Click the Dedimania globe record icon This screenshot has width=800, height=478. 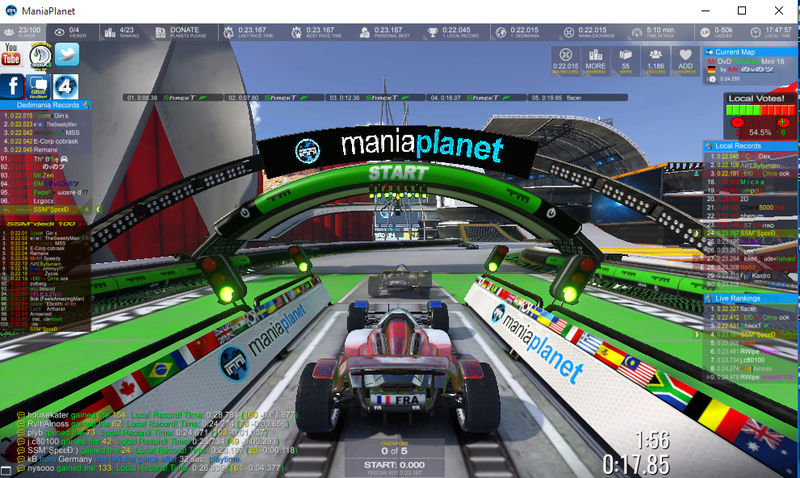point(501,33)
